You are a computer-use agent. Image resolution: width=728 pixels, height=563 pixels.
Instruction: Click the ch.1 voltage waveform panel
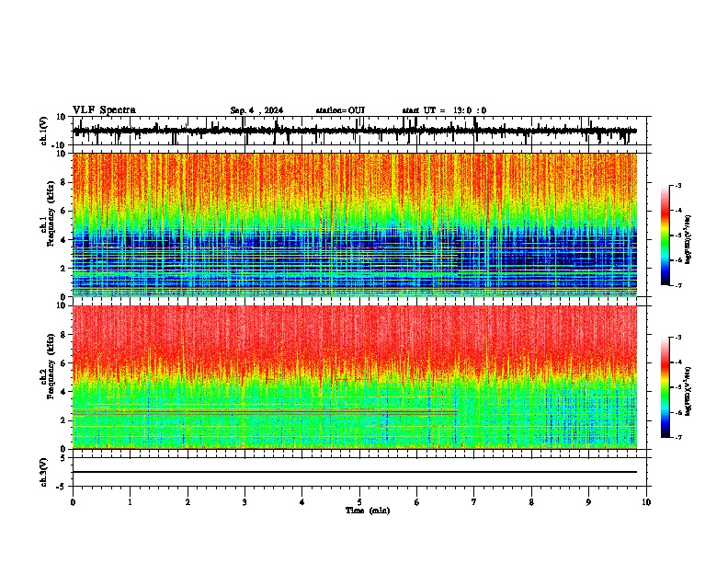[358, 131]
